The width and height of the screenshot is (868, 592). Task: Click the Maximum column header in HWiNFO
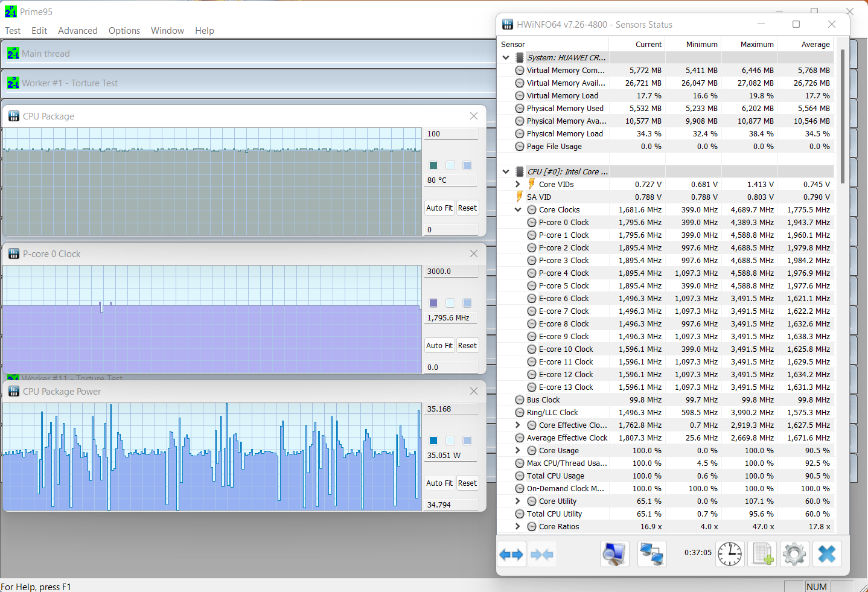(x=749, y=44)
